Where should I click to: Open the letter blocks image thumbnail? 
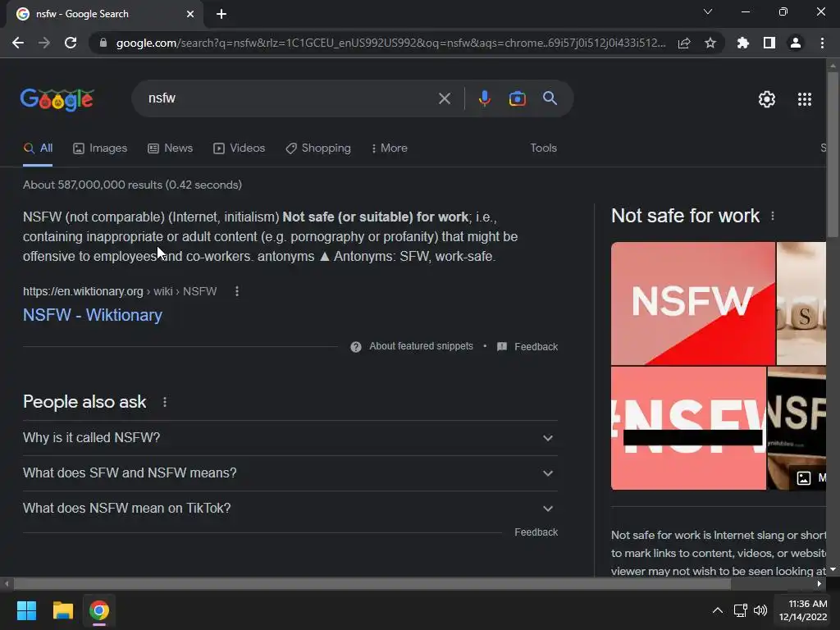(x=801, y=304)
